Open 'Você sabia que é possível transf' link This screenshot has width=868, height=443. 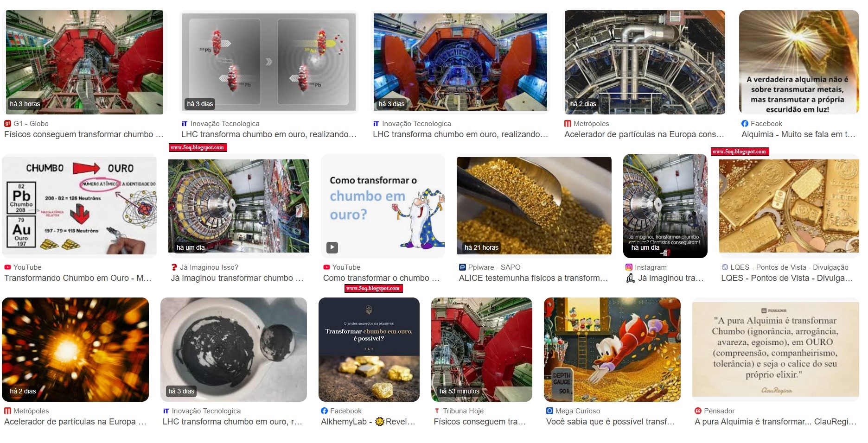(x=611, y=422)
